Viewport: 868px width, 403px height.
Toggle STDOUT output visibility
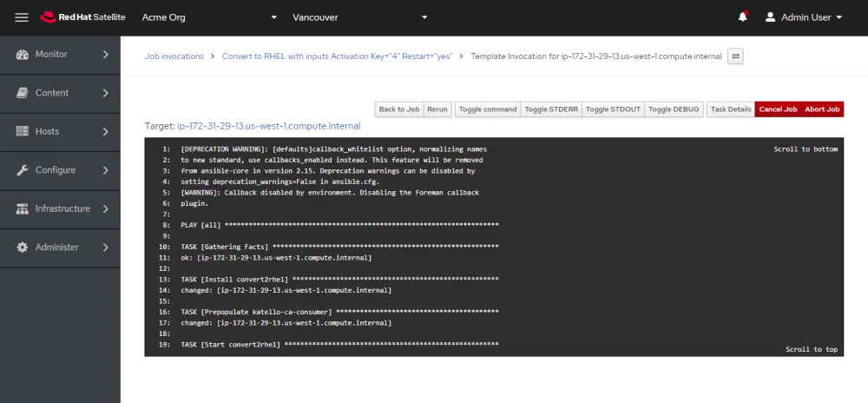[x=613, y=109]
